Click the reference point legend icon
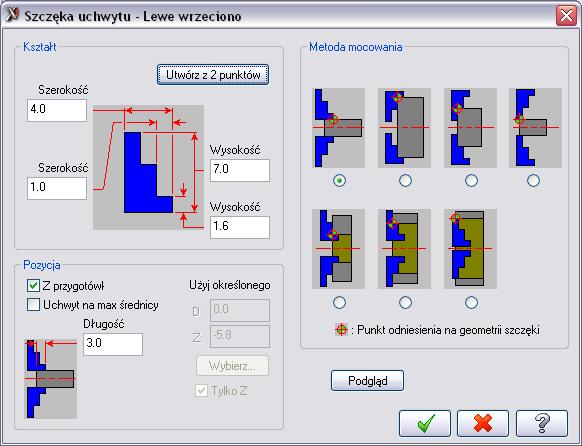Screen dimensions: 582x446 (x=341, y=329)
